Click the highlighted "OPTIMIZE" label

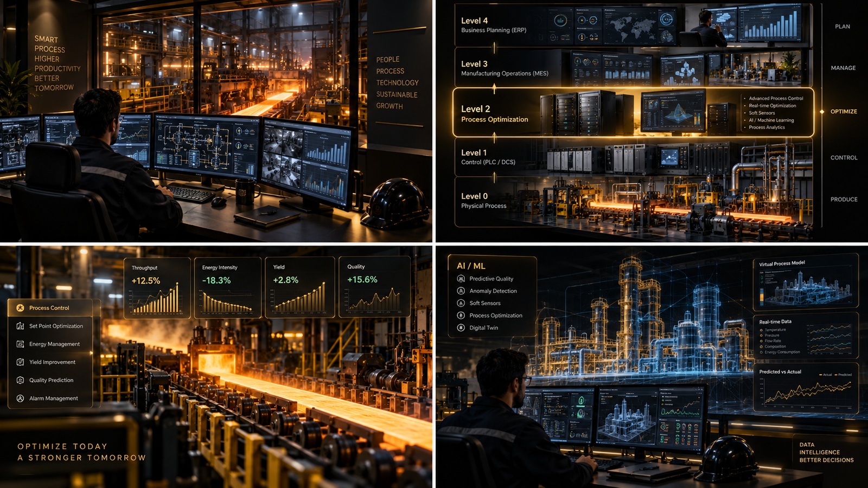844,111
